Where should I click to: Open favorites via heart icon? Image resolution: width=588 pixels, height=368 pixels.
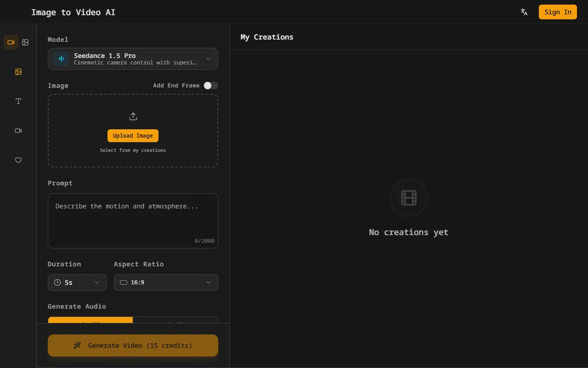coord(18,160)
